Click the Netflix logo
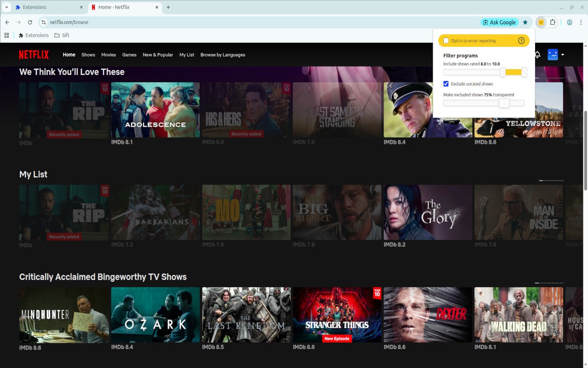Image resolution: width=588 pixels, height=368 pixels. 34,55
